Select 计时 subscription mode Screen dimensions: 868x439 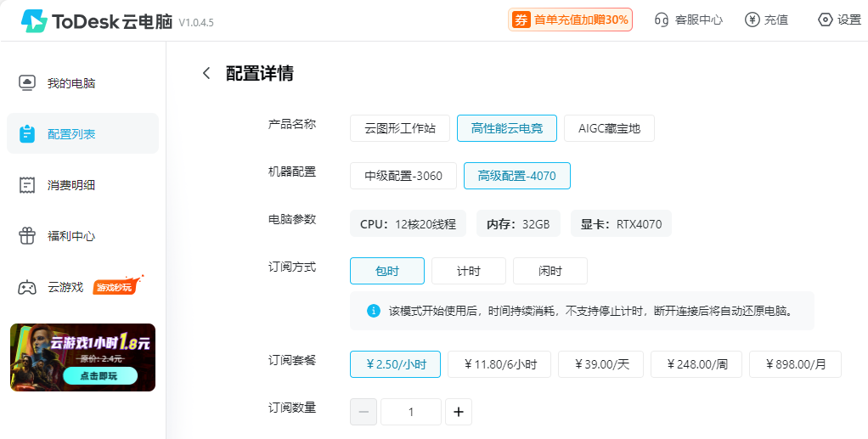468,271
